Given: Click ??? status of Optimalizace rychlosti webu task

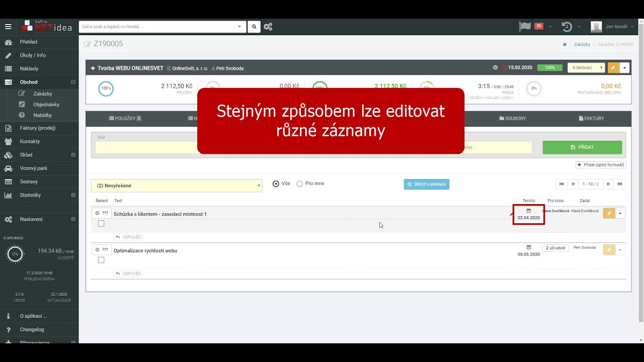Looking at the screenshot, I should coord(102,249).
